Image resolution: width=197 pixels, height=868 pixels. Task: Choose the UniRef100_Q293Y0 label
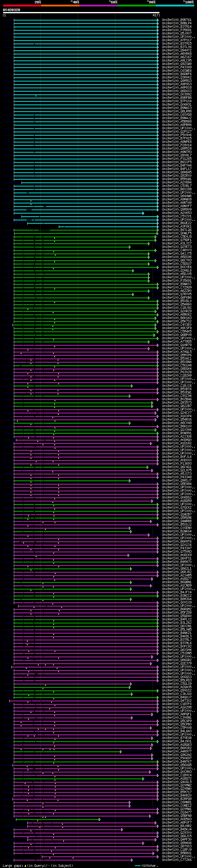177,833
